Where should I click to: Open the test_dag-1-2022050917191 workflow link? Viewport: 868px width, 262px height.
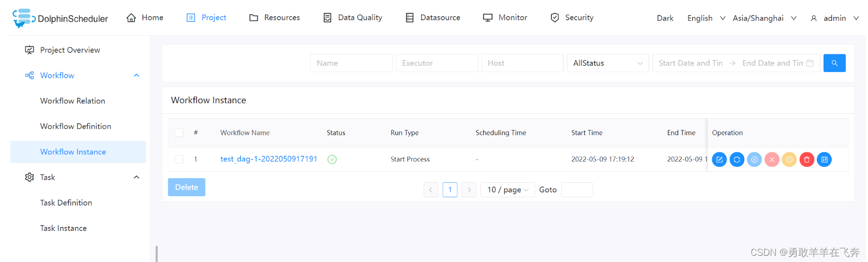click(268, 159)
